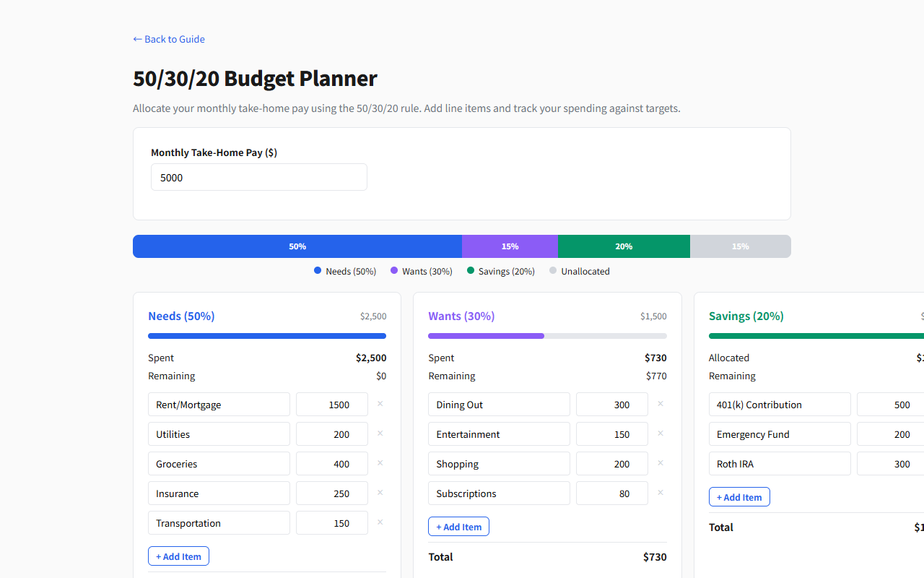Click the Emergency Fund name field

[780, 433]
